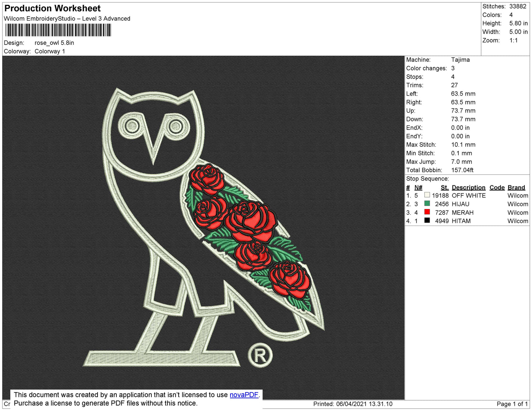Screen dimensions: 532x411
Task: Click the stitch count '7287'
Action: [x=442, y=213]
